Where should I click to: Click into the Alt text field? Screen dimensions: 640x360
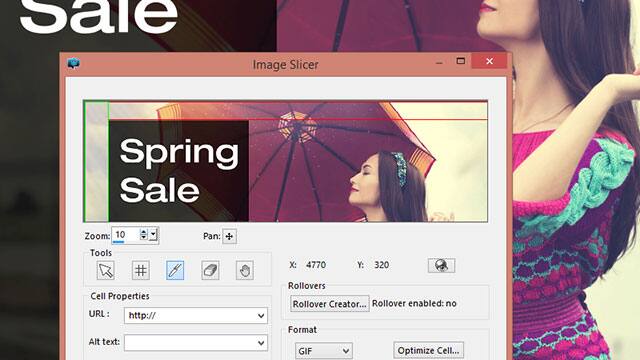click(191, 343)
